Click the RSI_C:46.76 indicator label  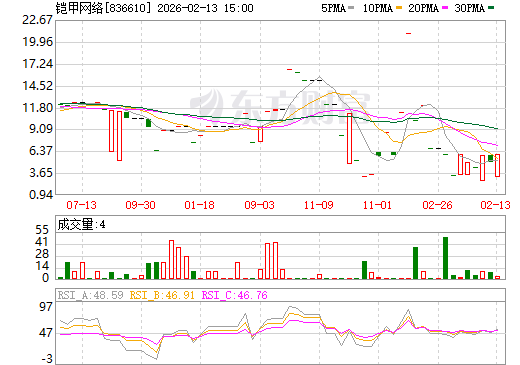click(x=235, y=295)
